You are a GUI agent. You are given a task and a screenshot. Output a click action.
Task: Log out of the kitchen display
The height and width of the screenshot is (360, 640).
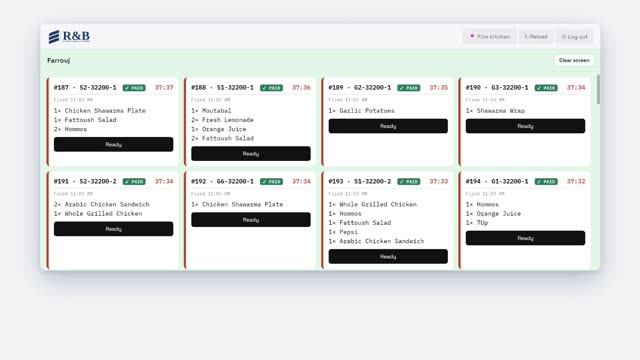tap(574, 37)
